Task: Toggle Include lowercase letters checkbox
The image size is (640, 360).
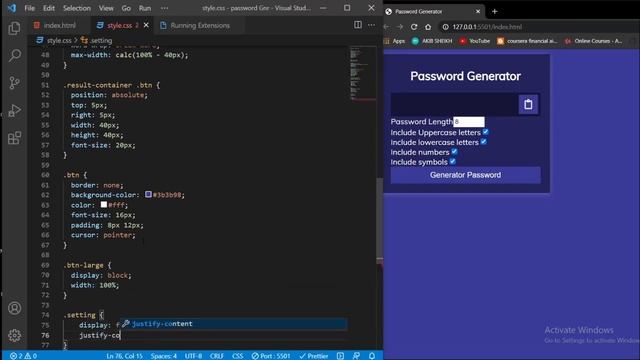Action: [x=483, y=142]
